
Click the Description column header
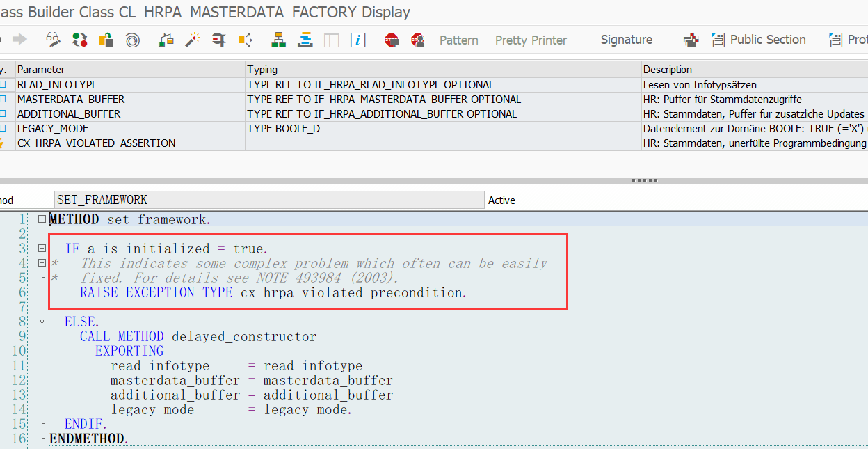coord(755,70)
